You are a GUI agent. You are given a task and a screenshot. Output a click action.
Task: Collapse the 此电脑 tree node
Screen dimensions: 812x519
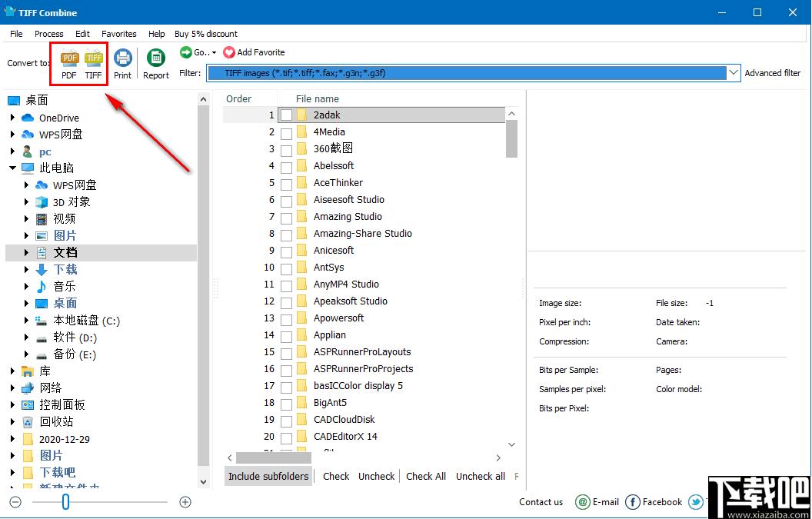(x=12, y=168)
